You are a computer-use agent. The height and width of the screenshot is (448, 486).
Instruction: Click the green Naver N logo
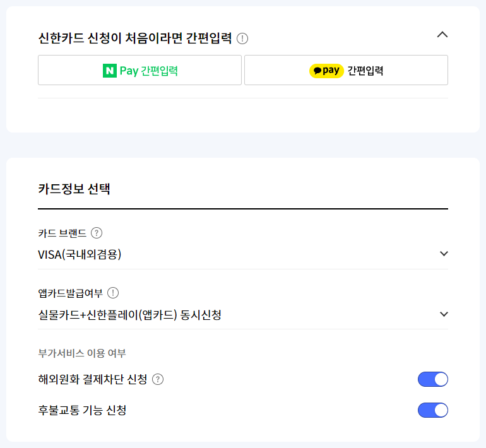click(110, 71)
